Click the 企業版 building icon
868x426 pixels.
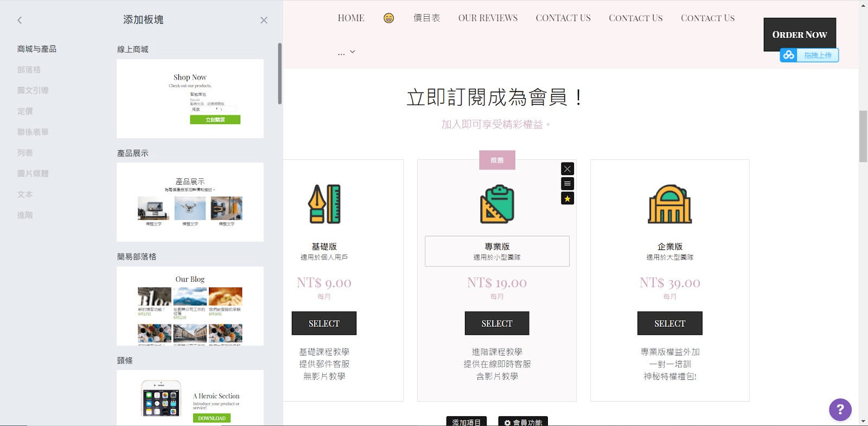tap(670, 204)
